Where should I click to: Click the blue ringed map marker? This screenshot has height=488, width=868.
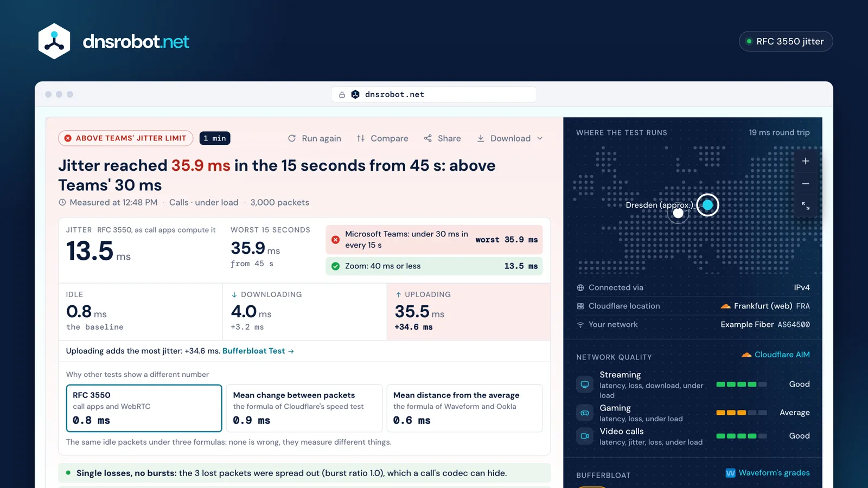[x=708, y=205]
